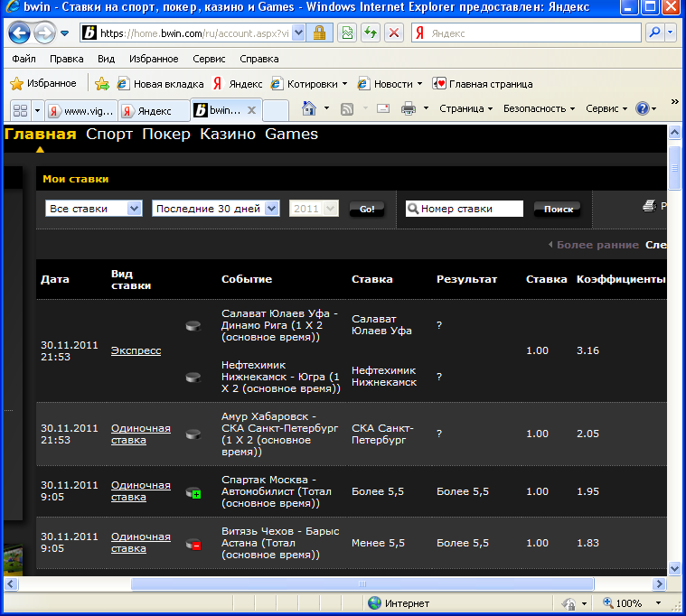Open the Справка menu
Viewport: 686px width, 616px height.
click(x=259, y=59)
